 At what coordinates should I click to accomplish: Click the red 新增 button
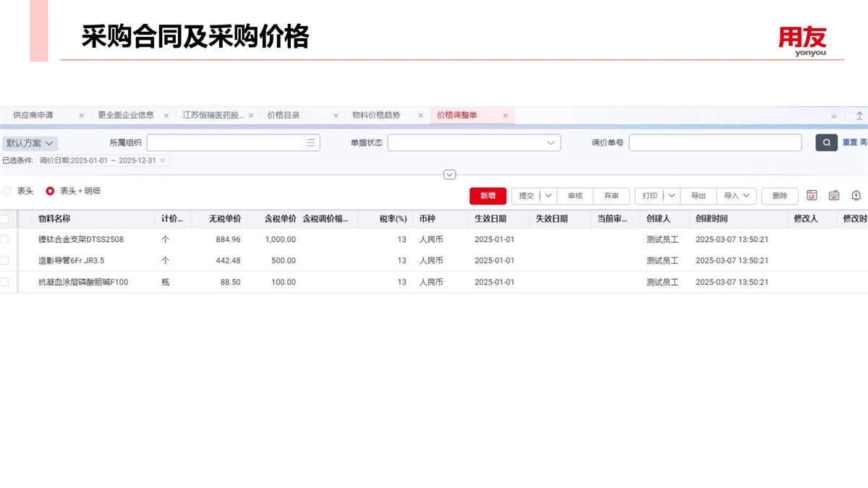click(488, 196)
